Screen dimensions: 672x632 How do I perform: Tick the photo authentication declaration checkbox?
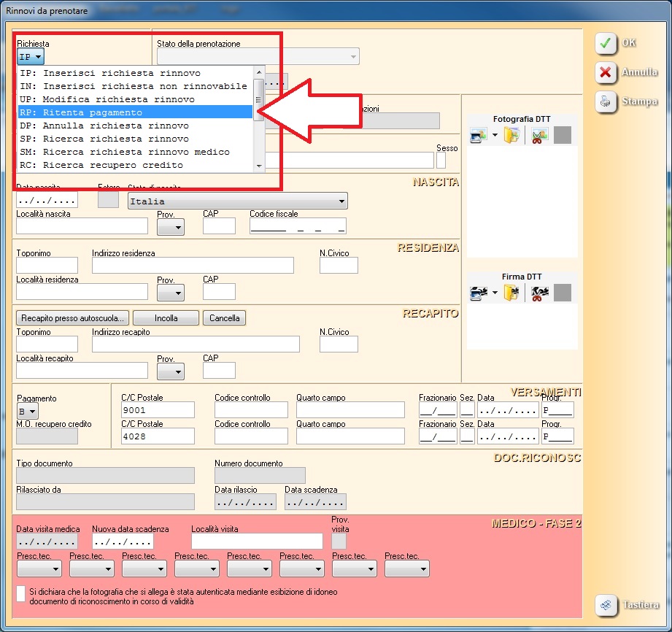[x=21, y=593]
